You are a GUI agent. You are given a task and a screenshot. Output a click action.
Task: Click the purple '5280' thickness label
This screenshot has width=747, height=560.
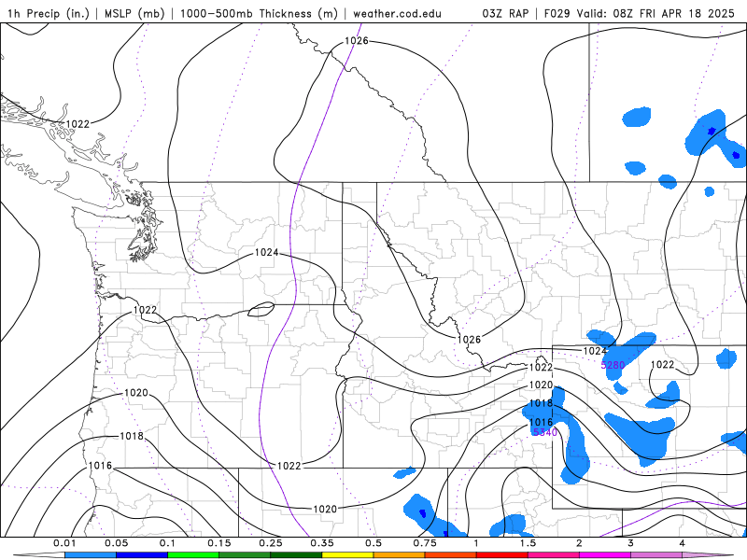click(613, 365)
